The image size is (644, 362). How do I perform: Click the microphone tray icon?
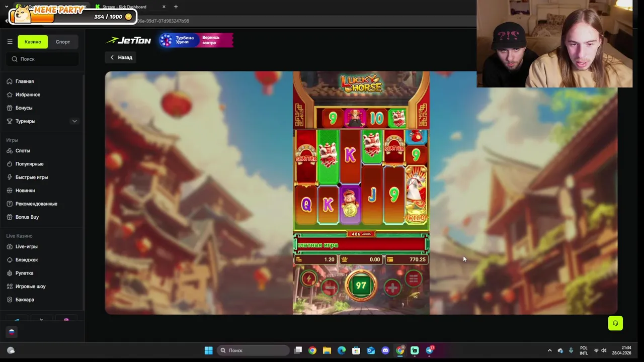pyautogui.click(x=571, y=350)
